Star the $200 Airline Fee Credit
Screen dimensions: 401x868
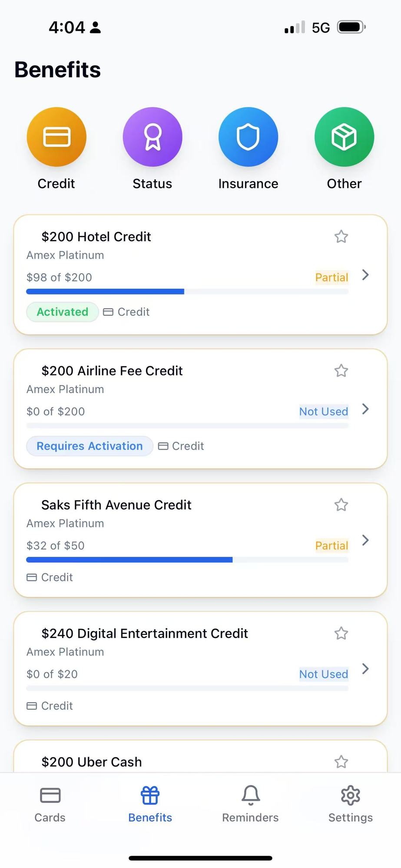341,371
